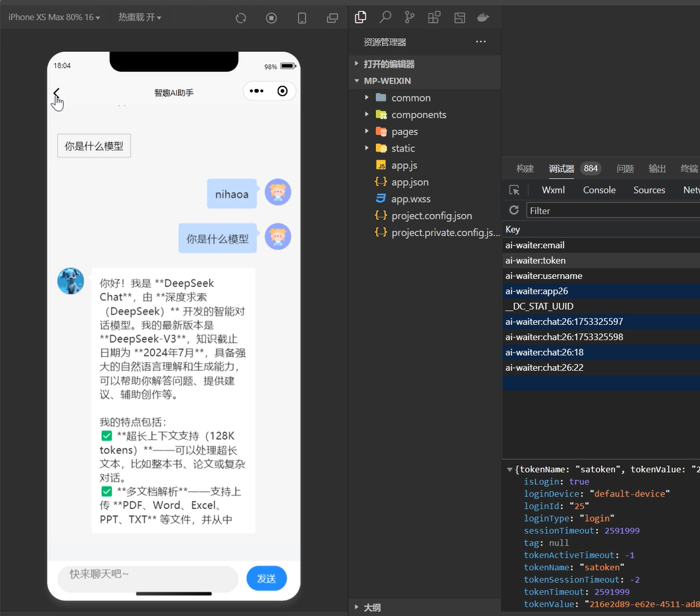This screenshot has height=616, width=700.
Task: Open the Search magnifier icon
Action: pyautogui.click(x=385, y=17)
